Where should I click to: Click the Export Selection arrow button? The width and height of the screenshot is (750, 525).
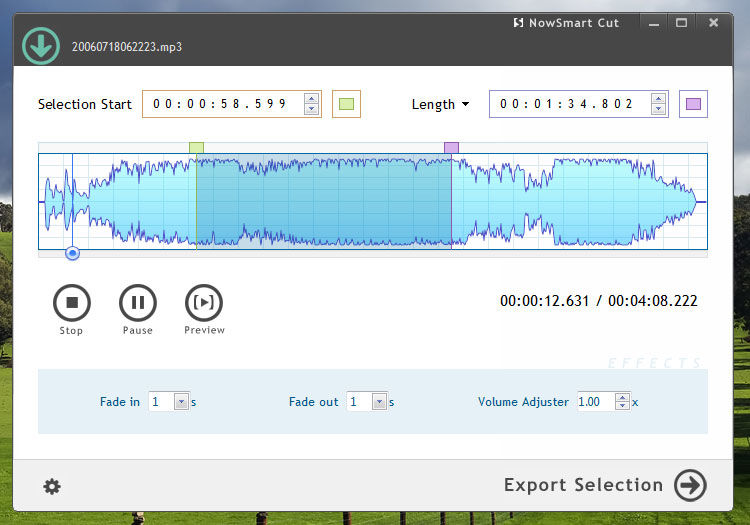[690, 485]
